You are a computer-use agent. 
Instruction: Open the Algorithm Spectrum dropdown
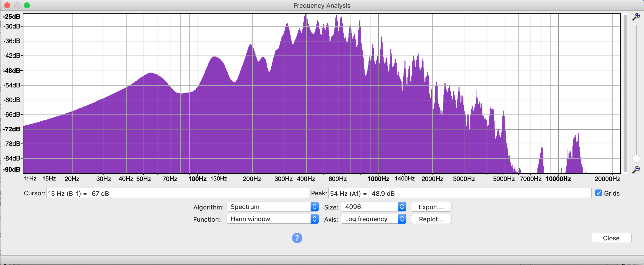[272, 207]
